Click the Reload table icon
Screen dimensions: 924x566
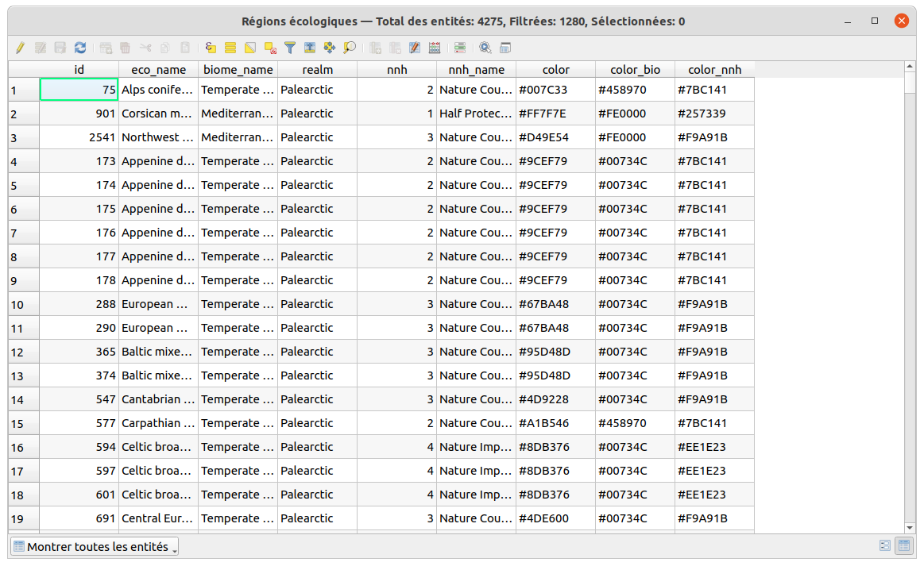(x=80, y=48)
